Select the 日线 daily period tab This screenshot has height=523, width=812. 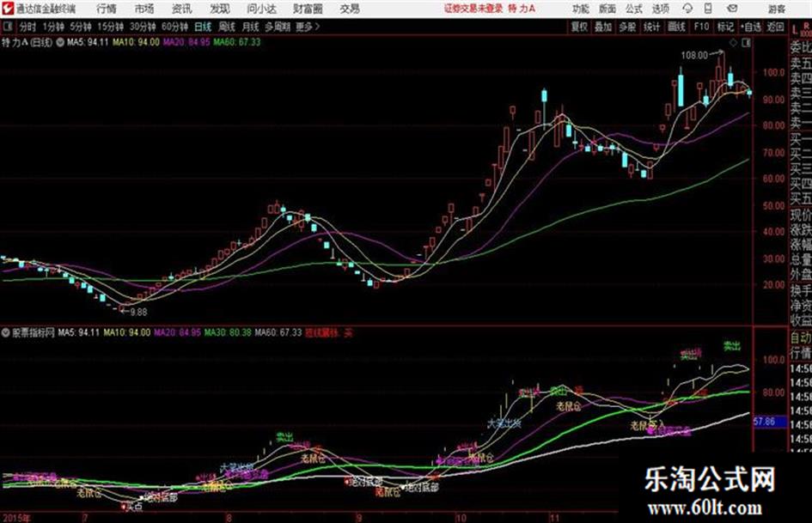[203, 27]
